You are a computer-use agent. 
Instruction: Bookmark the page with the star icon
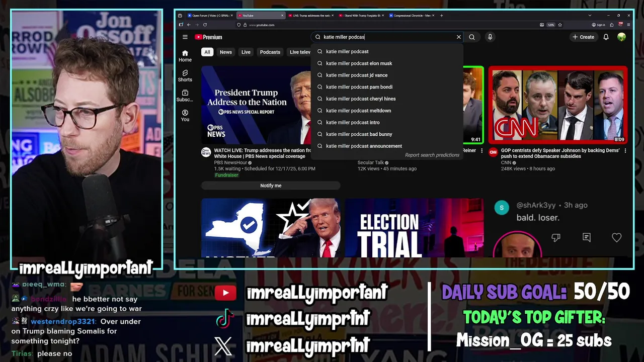tap(560, 25)
